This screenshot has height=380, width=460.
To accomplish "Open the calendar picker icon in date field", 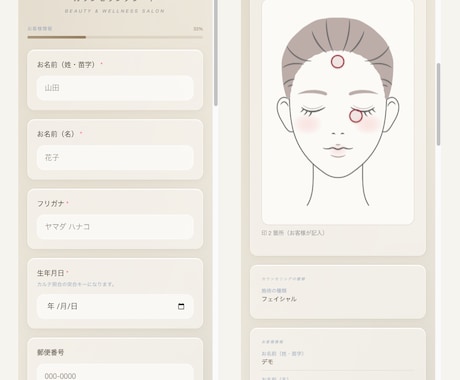I will [x=181, y=306].
